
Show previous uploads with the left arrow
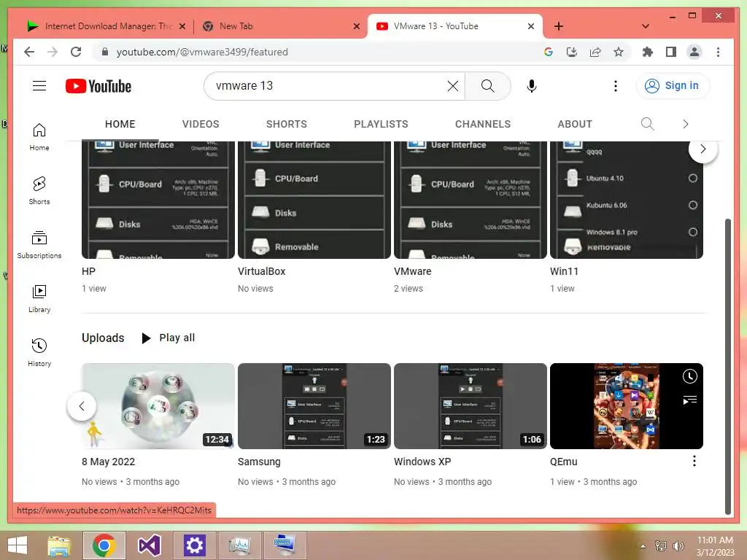click(82, 406)
